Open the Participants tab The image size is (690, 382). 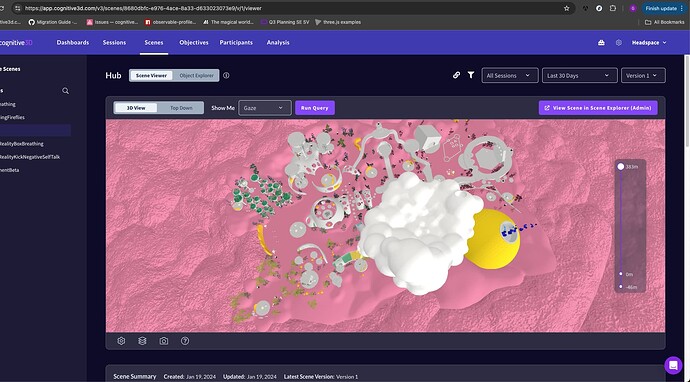click(236, 43)
